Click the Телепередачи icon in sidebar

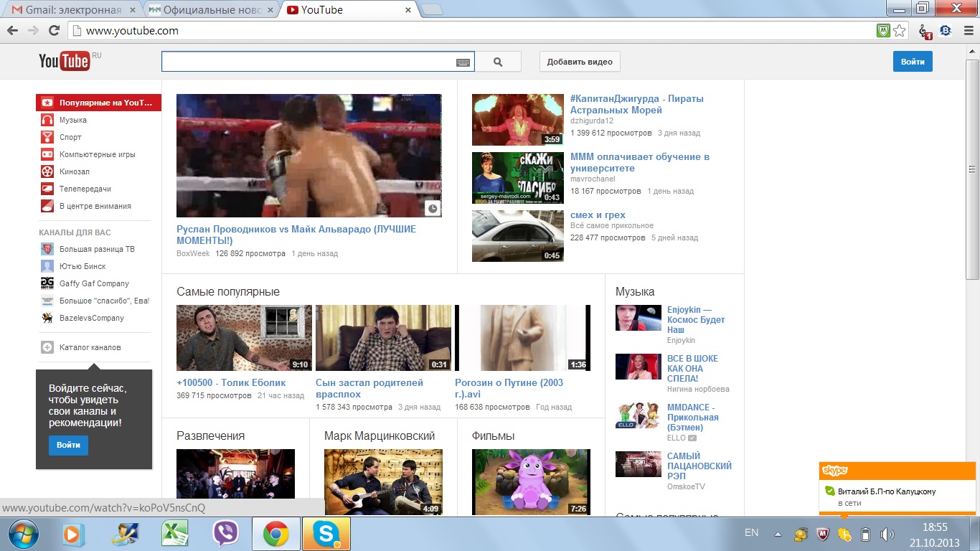pos(47,189)
